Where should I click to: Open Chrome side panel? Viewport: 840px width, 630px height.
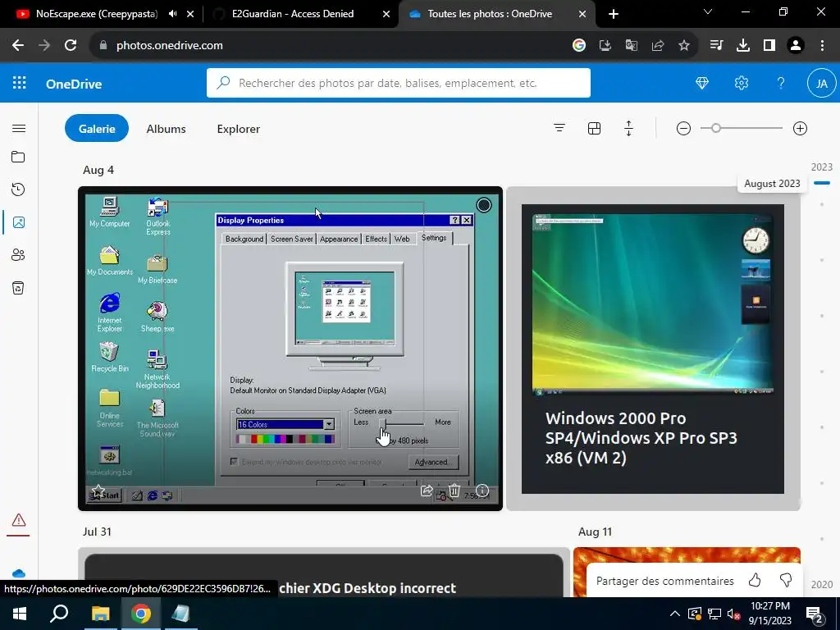click(x=769, y=46)
